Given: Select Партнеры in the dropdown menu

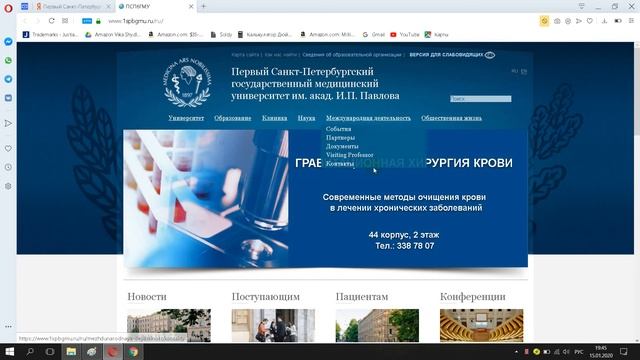Looking at the screenshot, I should point(340,138).
